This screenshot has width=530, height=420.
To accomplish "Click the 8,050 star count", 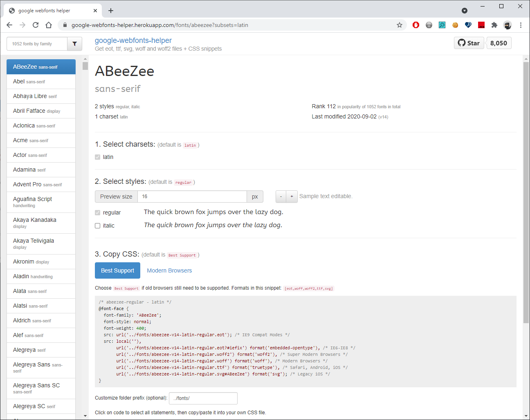I will [499, 43].
